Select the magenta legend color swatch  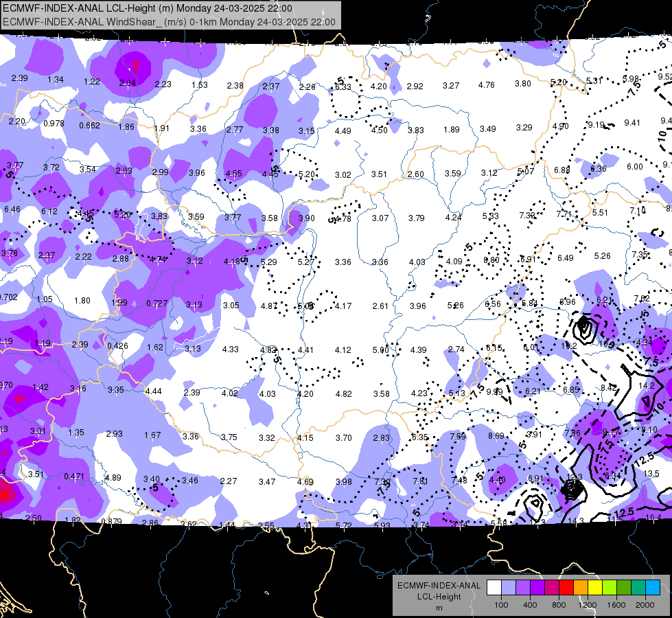552,588
